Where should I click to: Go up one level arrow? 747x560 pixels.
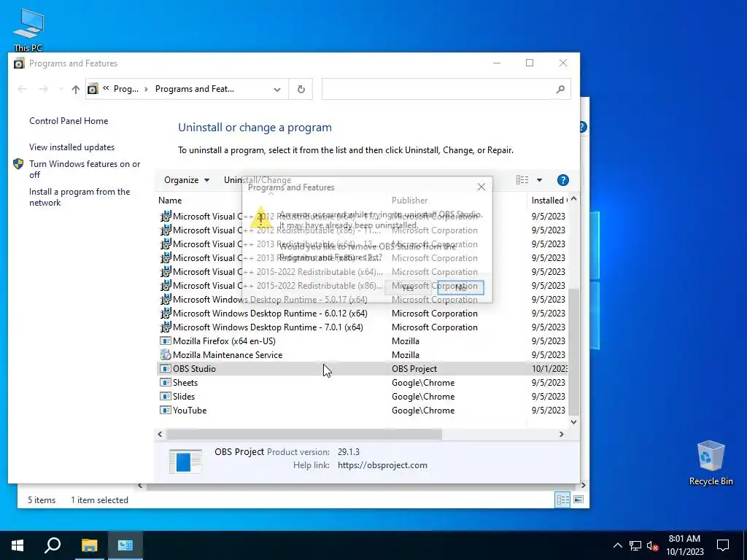pos(75,89)
